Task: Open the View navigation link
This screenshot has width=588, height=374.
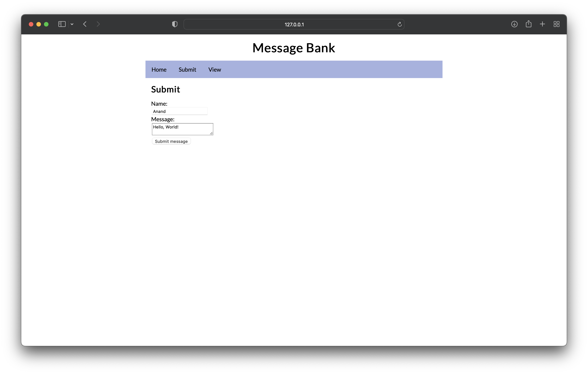Action: point(215,70)
